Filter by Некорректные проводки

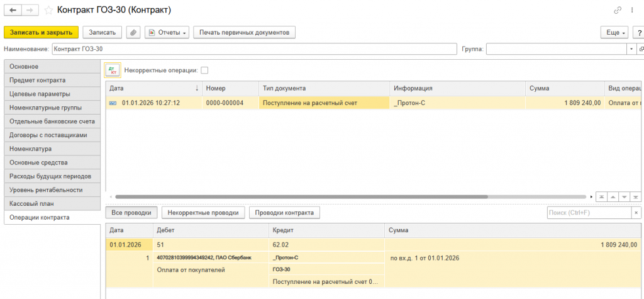203,213
